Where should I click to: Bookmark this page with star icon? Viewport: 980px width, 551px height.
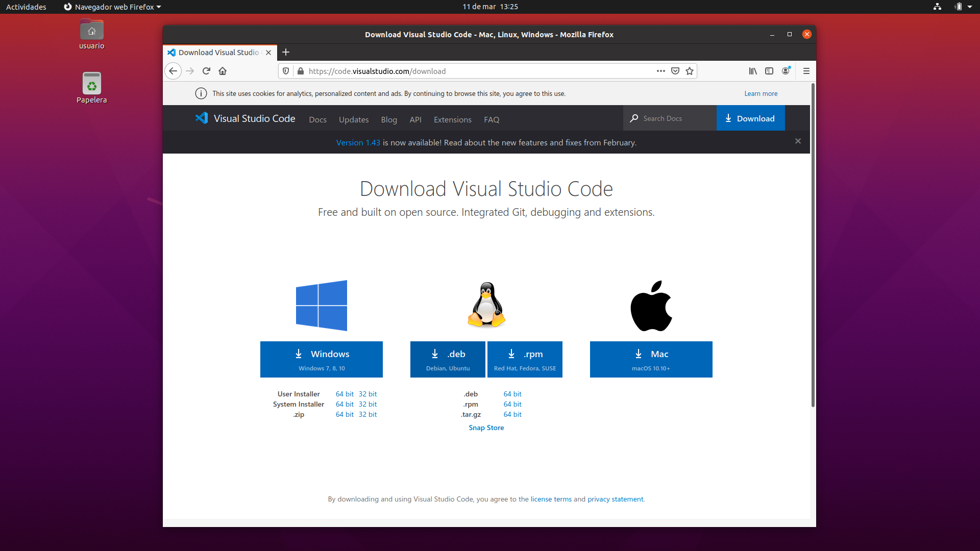(x=690, y=71)
